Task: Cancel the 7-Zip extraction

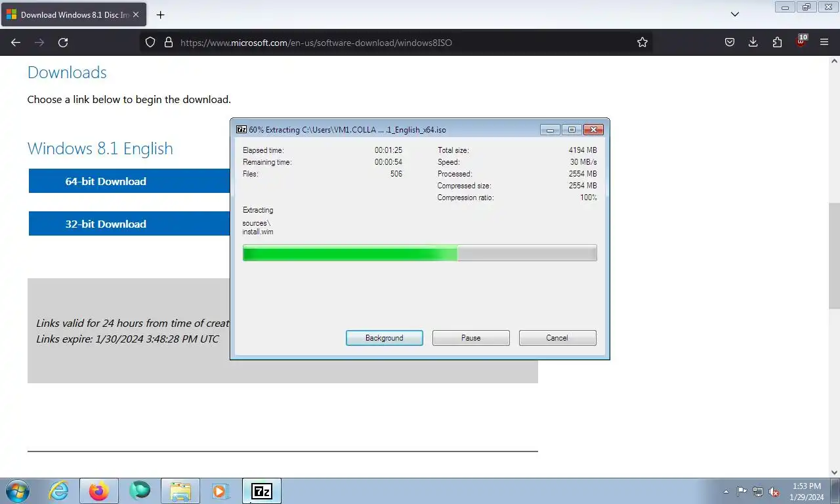Action: pyautogui.click(x=557, y=338)
